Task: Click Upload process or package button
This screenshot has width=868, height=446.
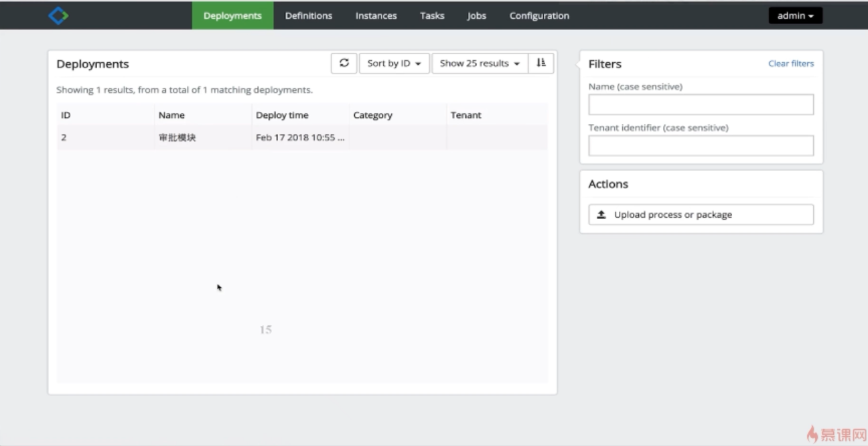Action: coord(701,214)
